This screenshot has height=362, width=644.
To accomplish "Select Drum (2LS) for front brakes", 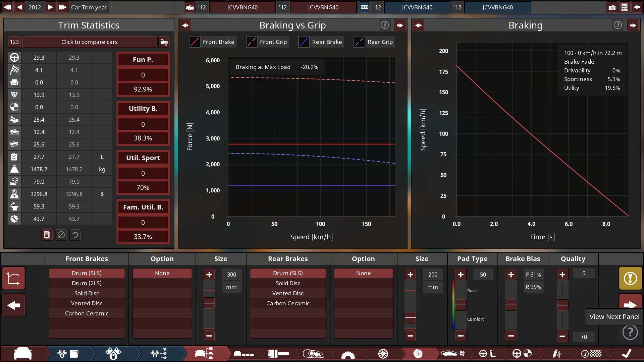I will pos(87,283).
